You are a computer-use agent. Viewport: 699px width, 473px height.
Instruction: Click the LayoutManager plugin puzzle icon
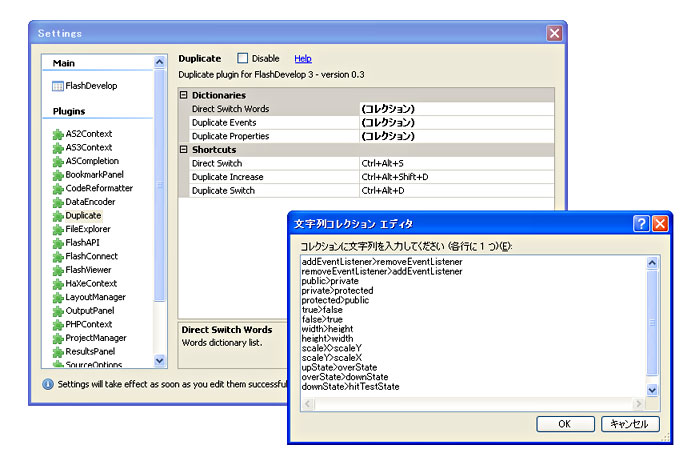pos(58,297)
